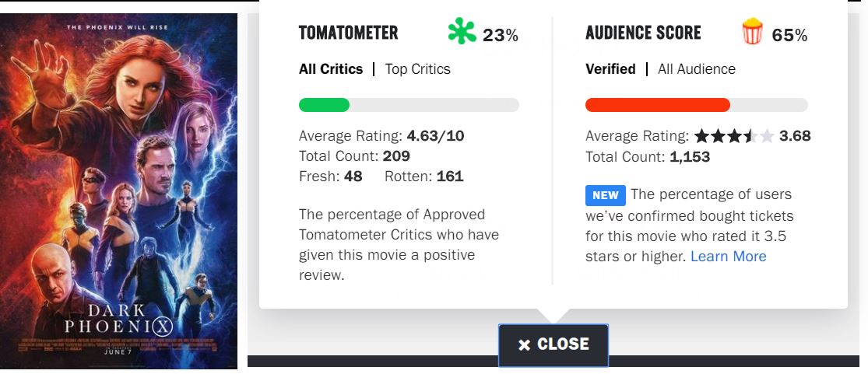Image resolution: width=868 pixels, height=374 pixels.
Task: Click the TOMATOMETER heading
Action: coord(348,33)
